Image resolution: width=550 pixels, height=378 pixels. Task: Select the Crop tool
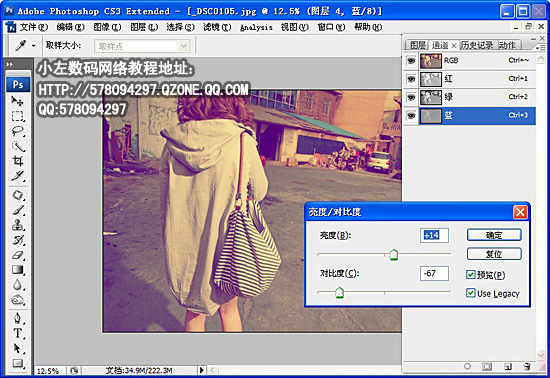(x=18, y=161)
